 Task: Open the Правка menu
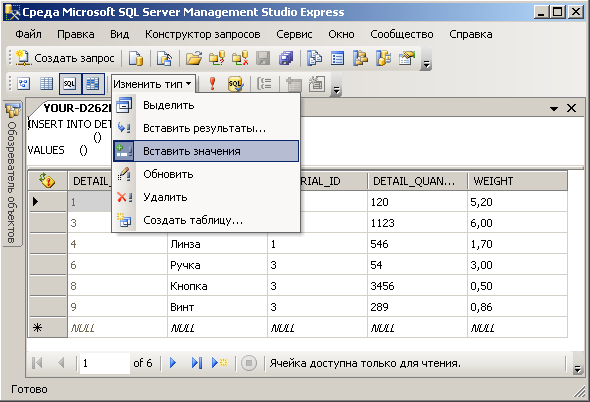[x=76, y=34]
